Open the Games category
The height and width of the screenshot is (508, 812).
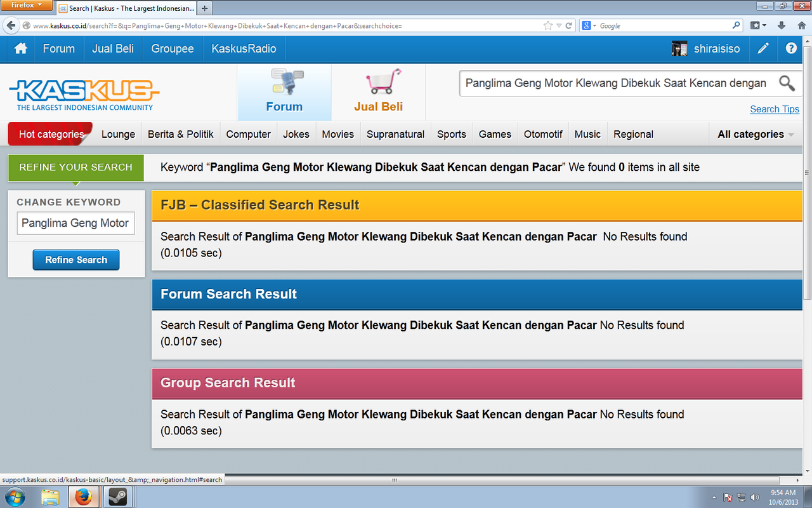[495, 135]
